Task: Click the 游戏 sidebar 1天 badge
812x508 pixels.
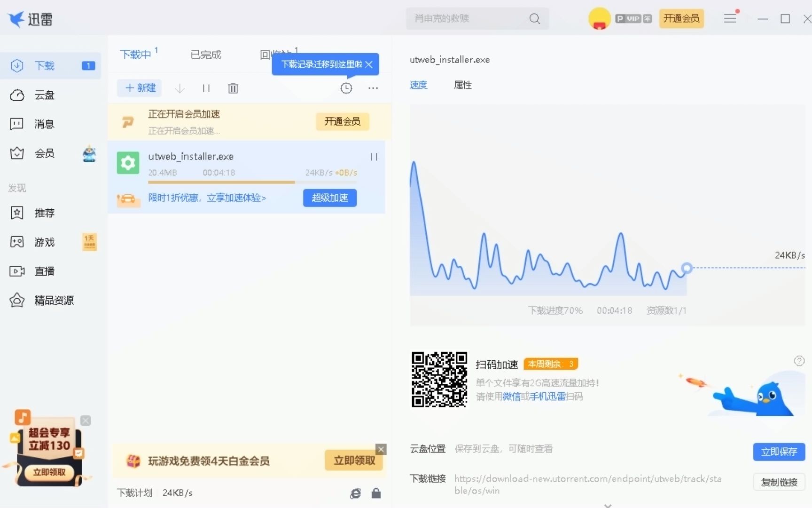Action: 89,242
